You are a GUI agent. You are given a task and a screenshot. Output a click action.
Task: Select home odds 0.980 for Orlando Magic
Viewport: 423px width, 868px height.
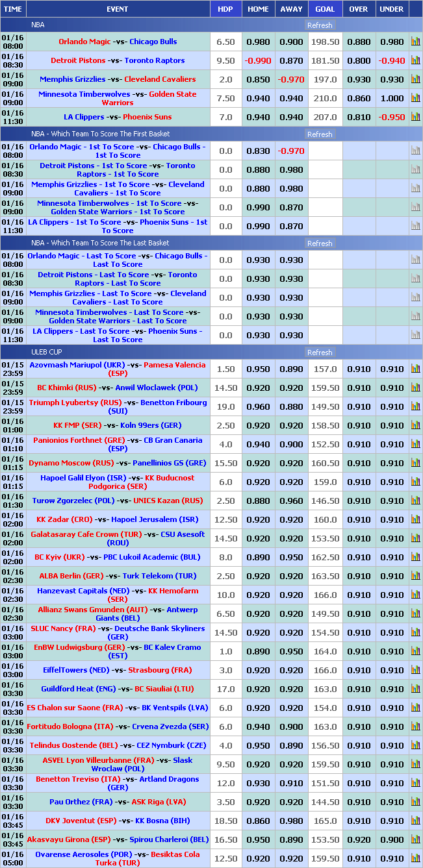pos(258,42)
